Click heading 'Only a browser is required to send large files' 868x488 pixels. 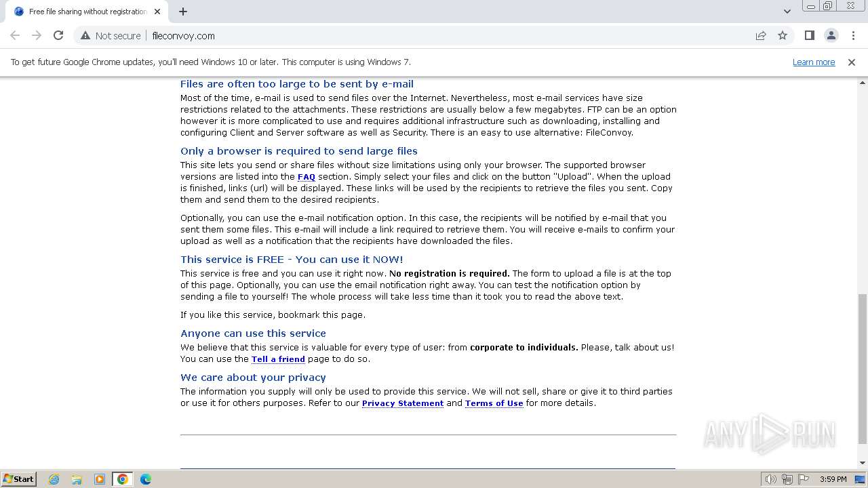click(299, 151)
